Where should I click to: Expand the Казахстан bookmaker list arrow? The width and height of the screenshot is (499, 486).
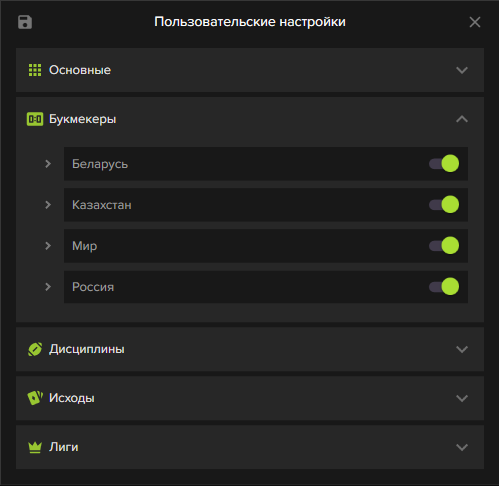click(x=48, y=205)
